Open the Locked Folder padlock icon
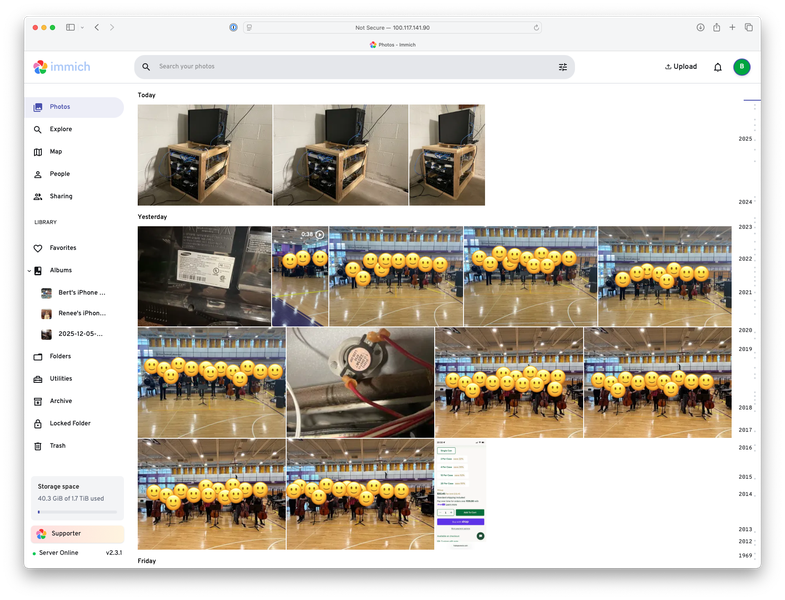The image size is (785, 600). point(38,424)
